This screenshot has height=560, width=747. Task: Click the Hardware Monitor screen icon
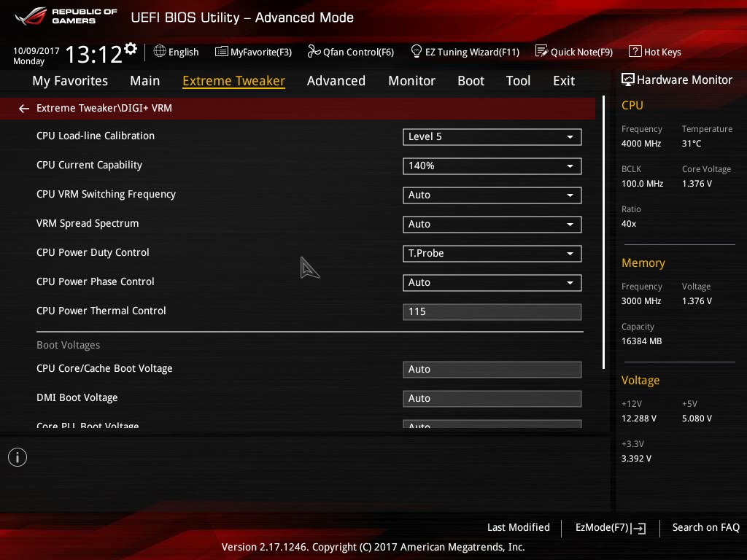[628, 79]
